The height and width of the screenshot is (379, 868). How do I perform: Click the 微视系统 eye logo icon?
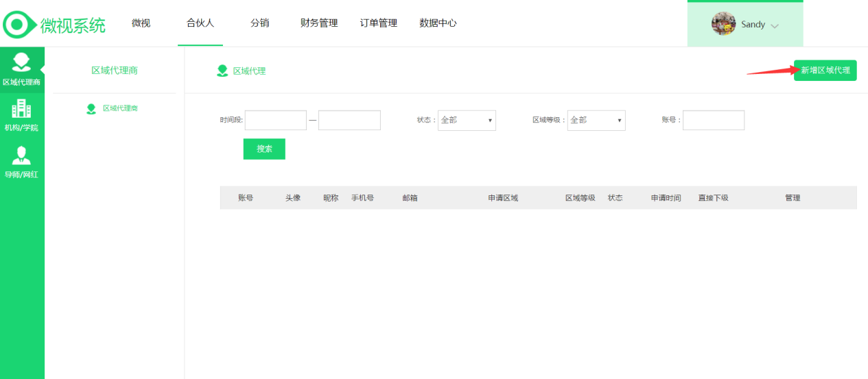pyautogui.click(x=19, y=25)
